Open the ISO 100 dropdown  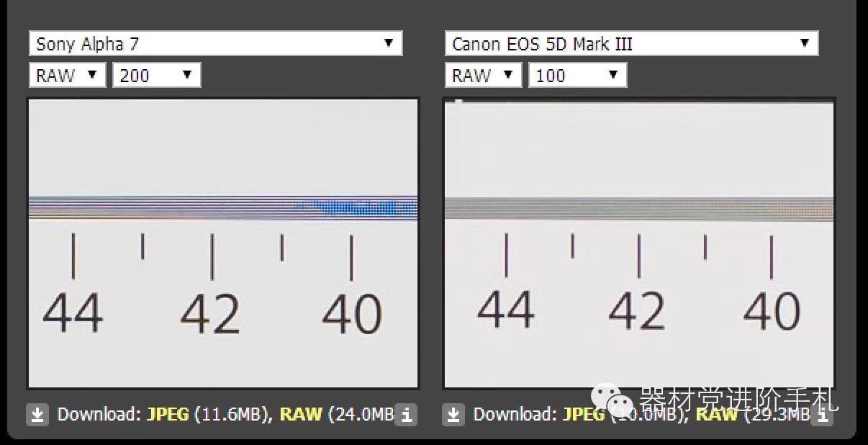(577, 76)
